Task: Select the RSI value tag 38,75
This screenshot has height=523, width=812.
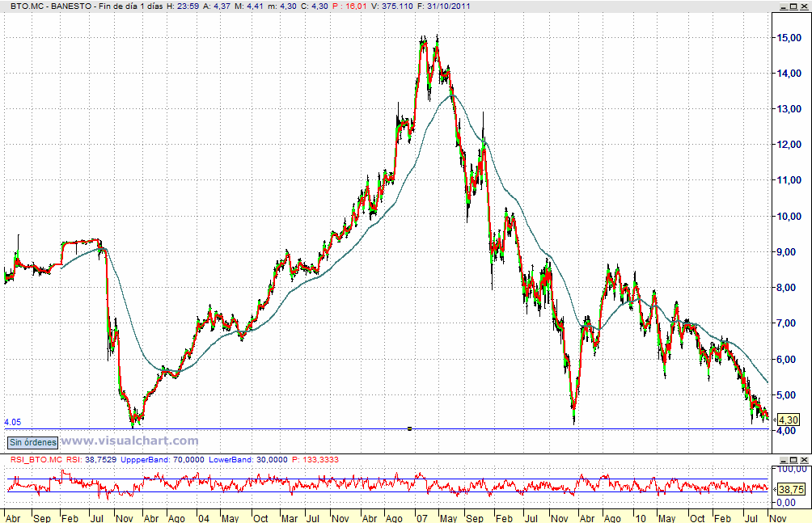Action: pyautogui.click(x=791, y=489)
